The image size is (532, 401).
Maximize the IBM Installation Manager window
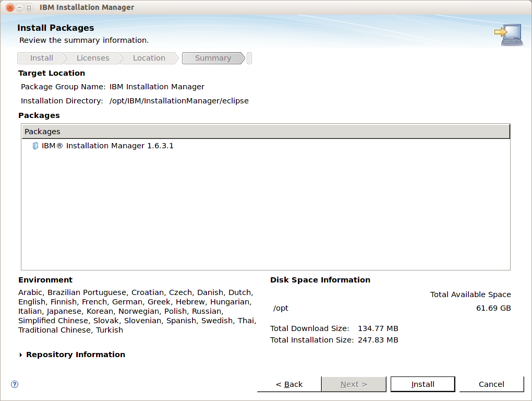29,7
